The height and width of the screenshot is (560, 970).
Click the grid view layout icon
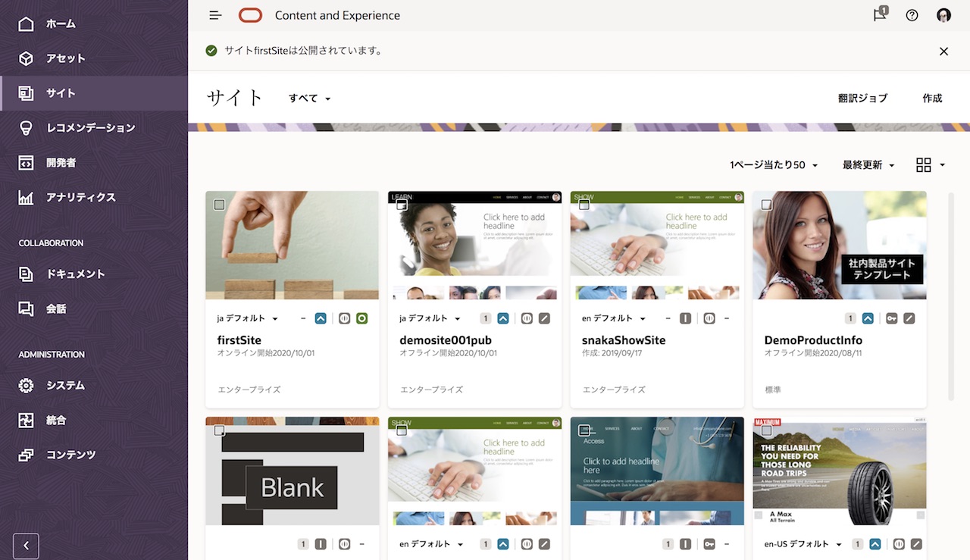(923, 164)
